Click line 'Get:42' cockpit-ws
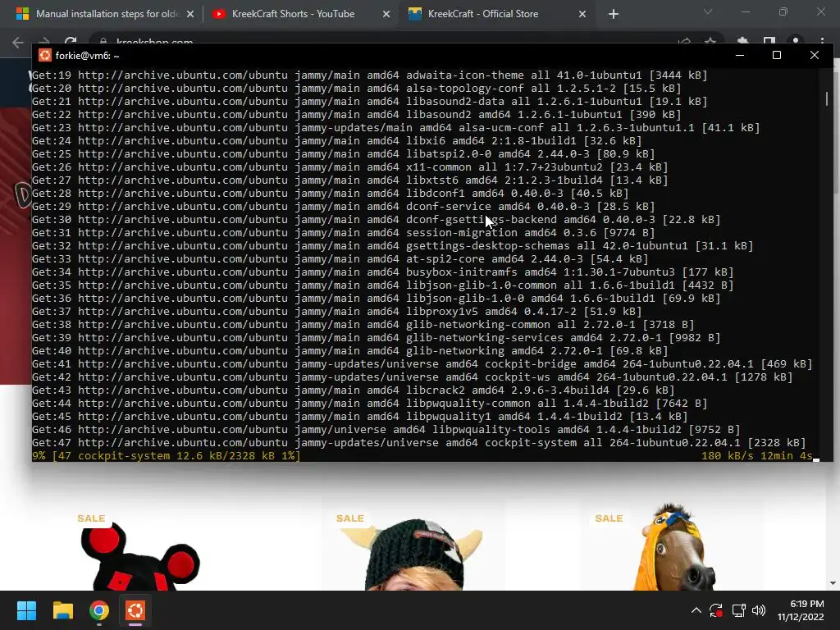840x630 pixels. (x=413, y=377)
